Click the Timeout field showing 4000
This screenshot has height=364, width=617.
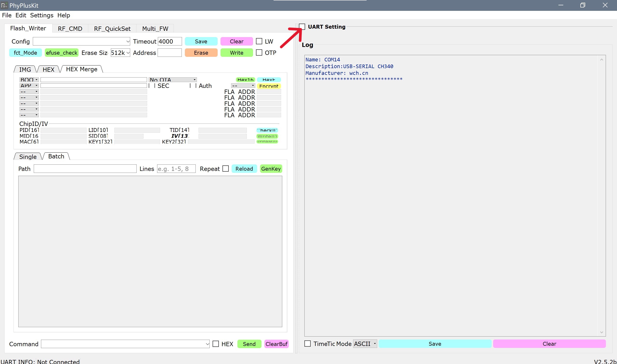click(170, 41)
